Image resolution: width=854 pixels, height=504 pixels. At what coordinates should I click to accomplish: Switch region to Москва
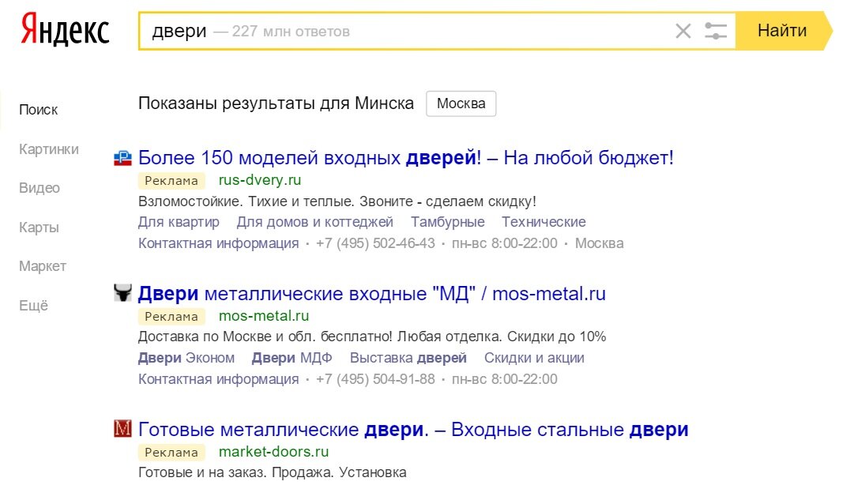point(461,103)
